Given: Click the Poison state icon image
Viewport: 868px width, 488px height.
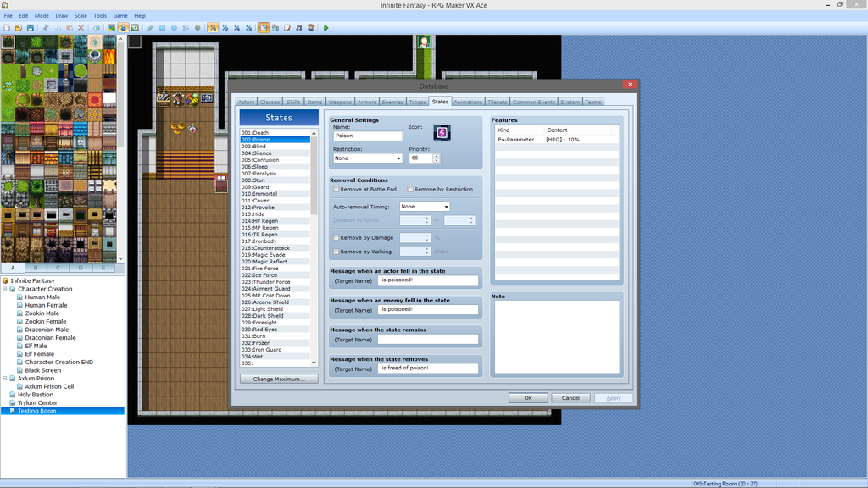Looking at the screenshot, I should (x=442, y=132).
